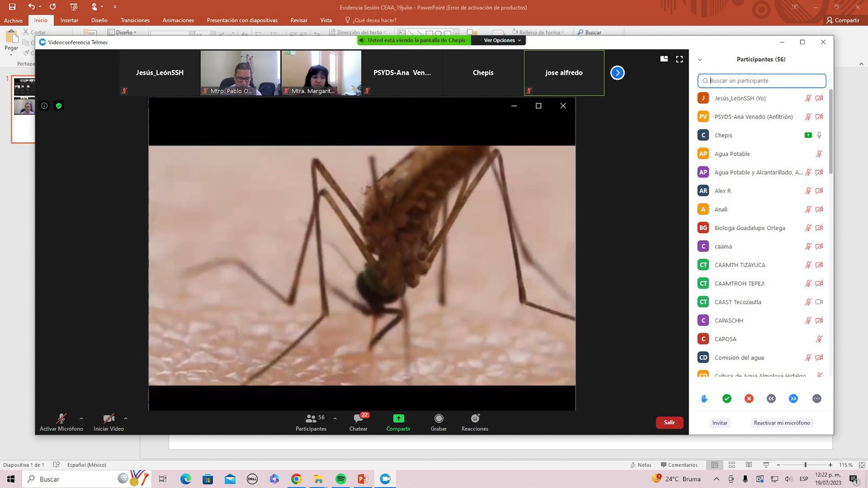Image resolution: width=868 pixels, height=488 pixels.
Task: Expand video options arrow beside Iniciar Video
Action: click(126, 418)
